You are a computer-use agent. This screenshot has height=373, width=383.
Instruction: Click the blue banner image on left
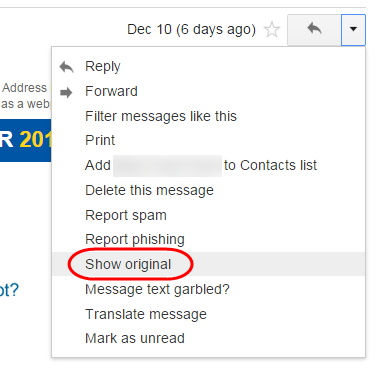(x=25, y=140)
